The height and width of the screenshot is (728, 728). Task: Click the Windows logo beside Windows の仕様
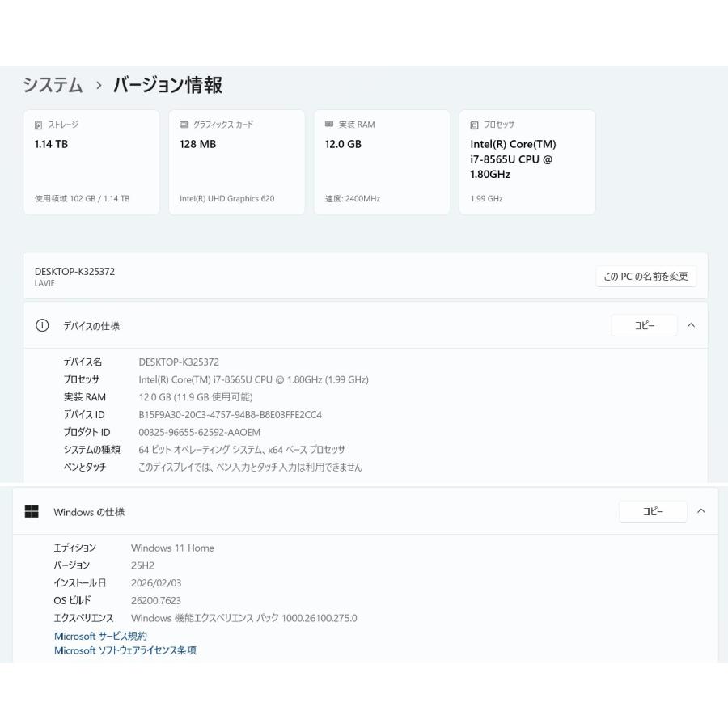point(32,512)
